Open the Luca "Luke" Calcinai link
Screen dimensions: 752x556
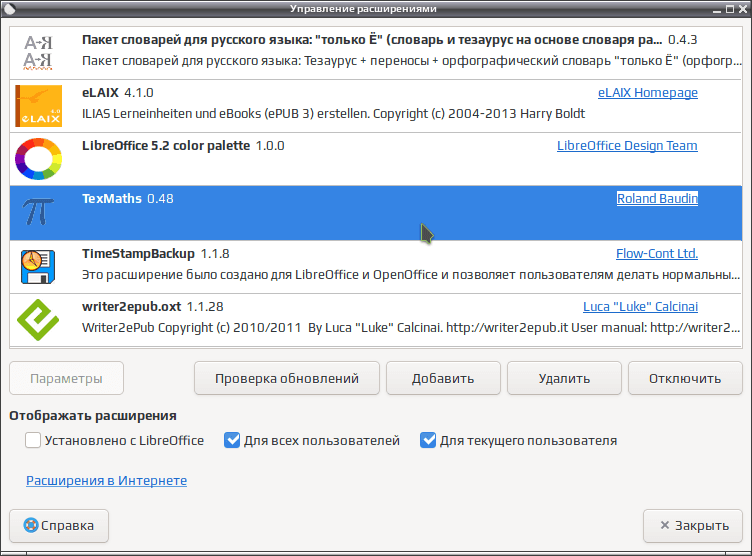pos(640,307)
